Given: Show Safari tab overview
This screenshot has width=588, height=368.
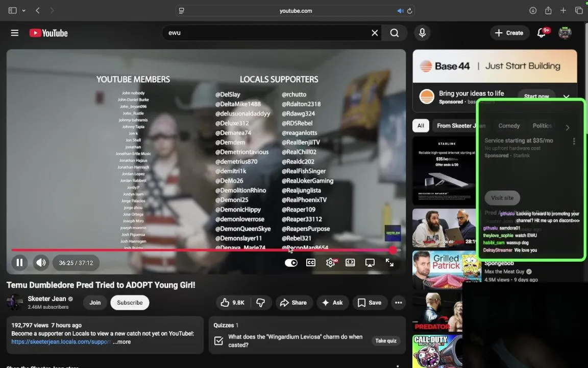Looking at the screenshot, I should 579,11.
